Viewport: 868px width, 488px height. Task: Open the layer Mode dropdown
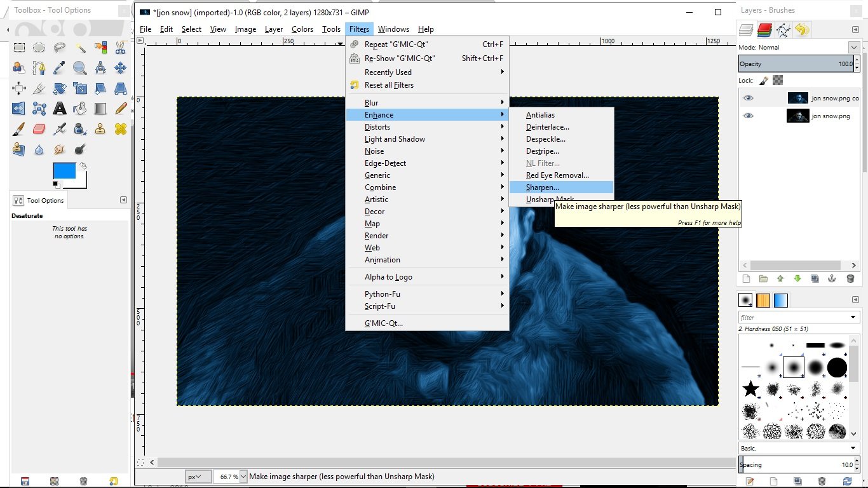click(x=853, y=48)
